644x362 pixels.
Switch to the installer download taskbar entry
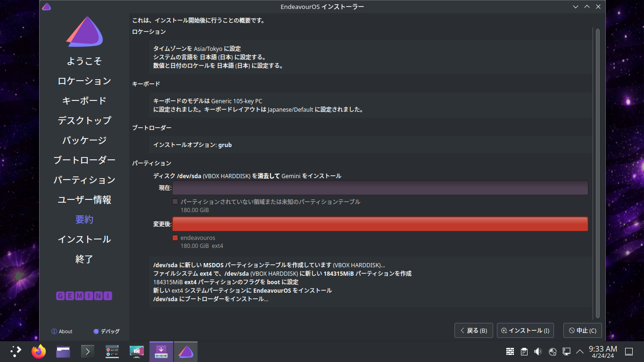161,351
